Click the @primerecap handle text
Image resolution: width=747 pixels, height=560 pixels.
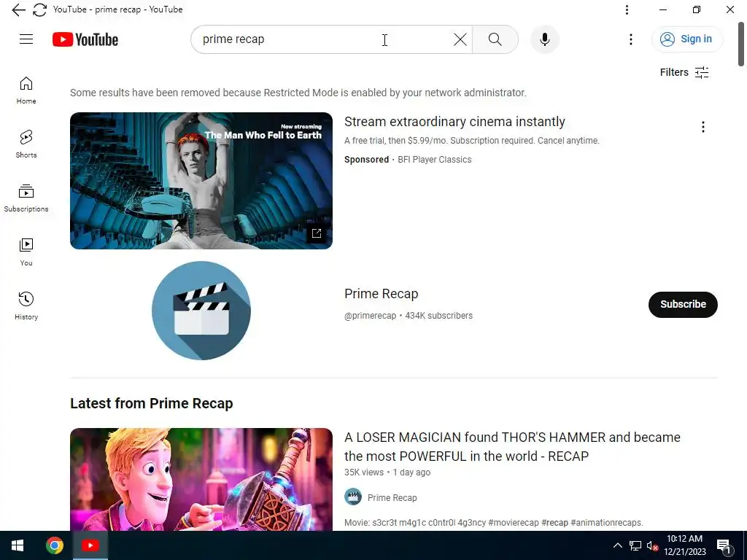370,316
